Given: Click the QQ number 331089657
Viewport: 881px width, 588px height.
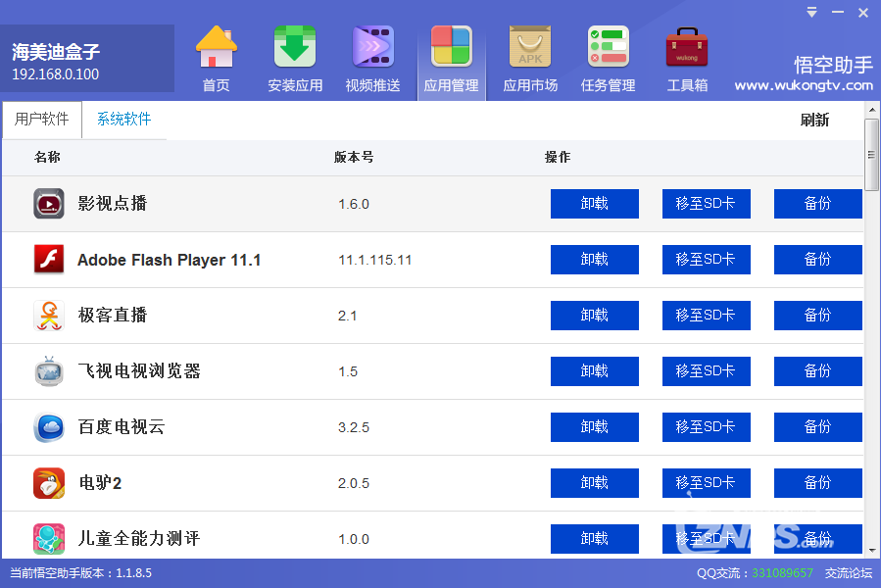Looking at the screenshot, I should pyautogui.click(x=782, y=573).
